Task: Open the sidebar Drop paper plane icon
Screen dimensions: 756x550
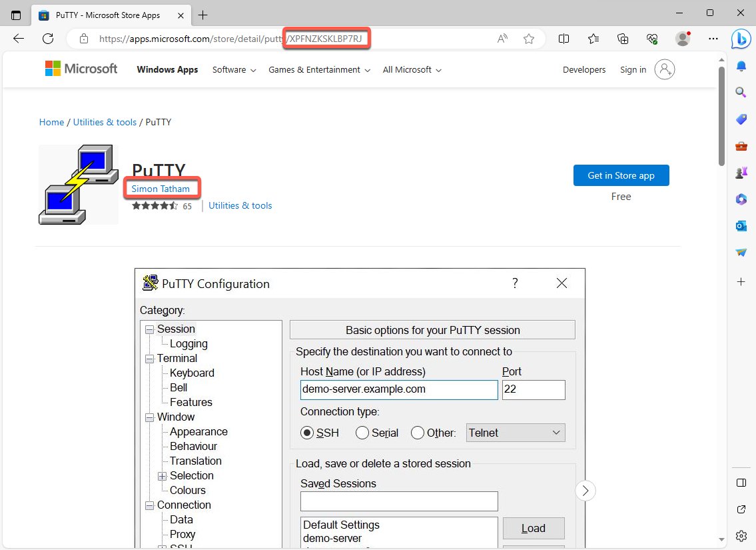Action: tap(741, 252)
